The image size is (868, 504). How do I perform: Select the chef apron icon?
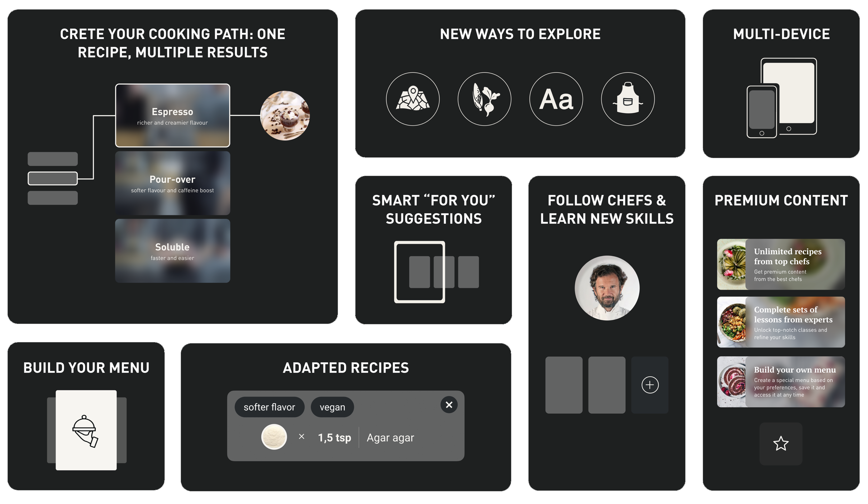tap(628, 99)
